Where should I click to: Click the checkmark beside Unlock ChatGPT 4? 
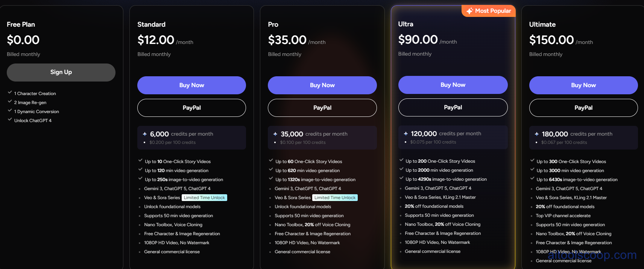(x=9, y=119)
